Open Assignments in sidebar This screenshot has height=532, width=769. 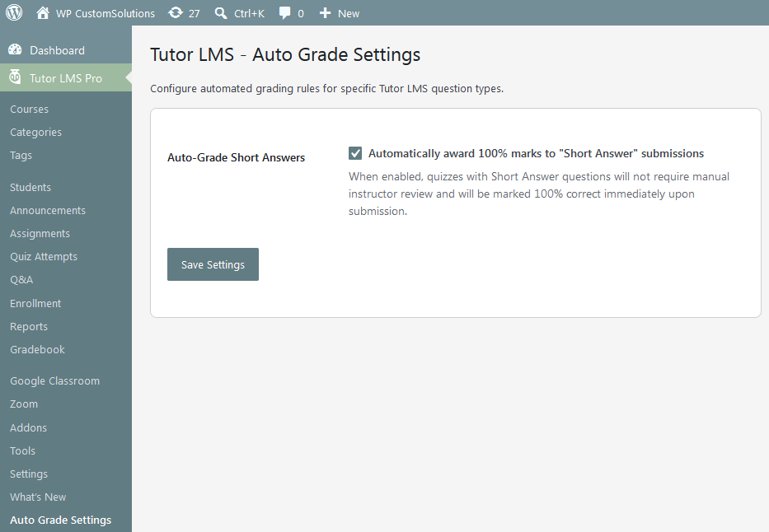point(40,234)
